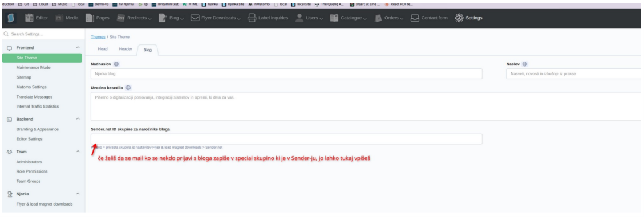Screen dimensions: 644x217
Task: Open the Users dropdown menu
Action: (x=309, y=18)
